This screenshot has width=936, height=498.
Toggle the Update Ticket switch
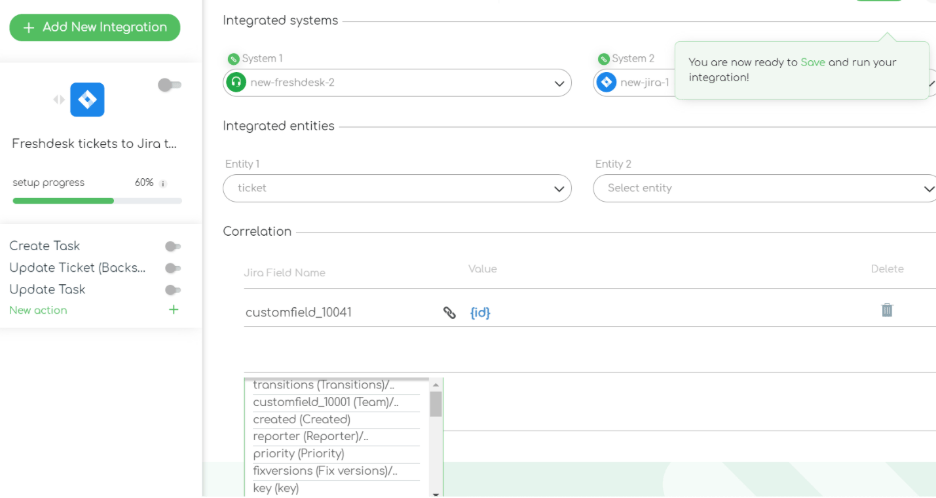click(x=173, y=268)
